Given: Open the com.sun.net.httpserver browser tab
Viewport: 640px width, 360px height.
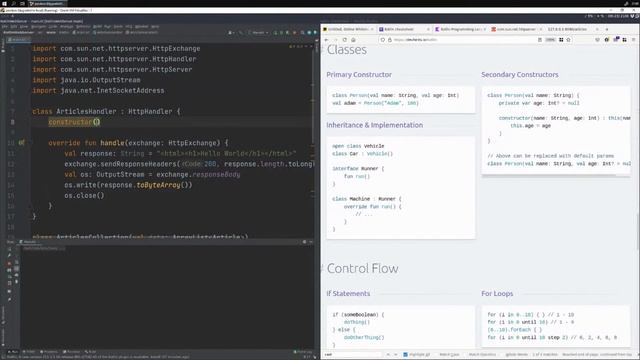Looking at the screenshot, I should (516, 29).
